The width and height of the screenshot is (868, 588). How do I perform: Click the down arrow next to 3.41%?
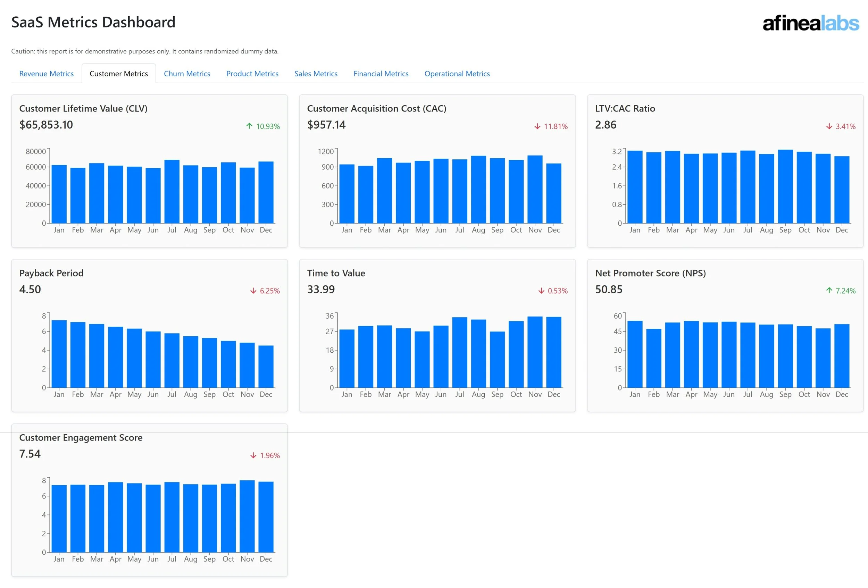[x=829, y=127]
